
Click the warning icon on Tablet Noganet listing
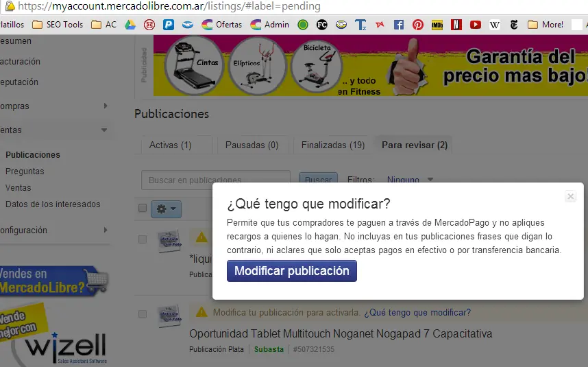click(201, 312)
